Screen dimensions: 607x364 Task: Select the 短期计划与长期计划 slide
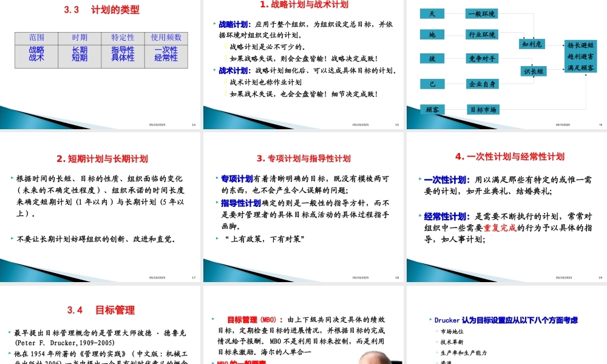100,207
